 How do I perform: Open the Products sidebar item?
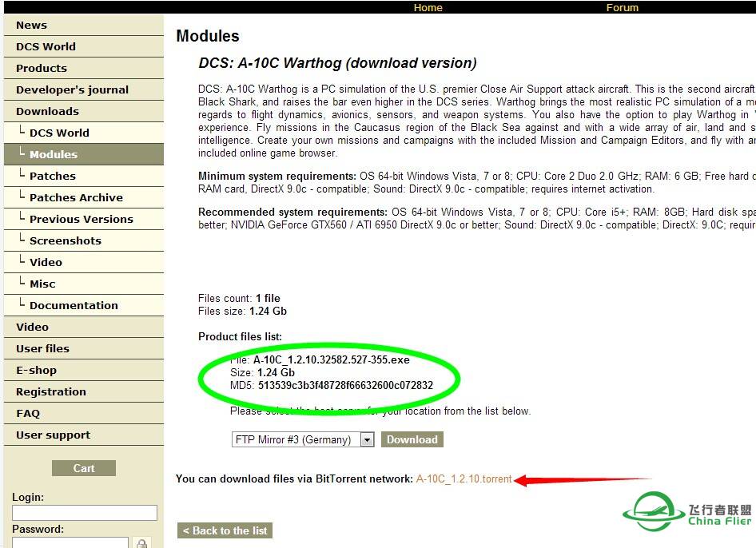click(x=83, y=68)
